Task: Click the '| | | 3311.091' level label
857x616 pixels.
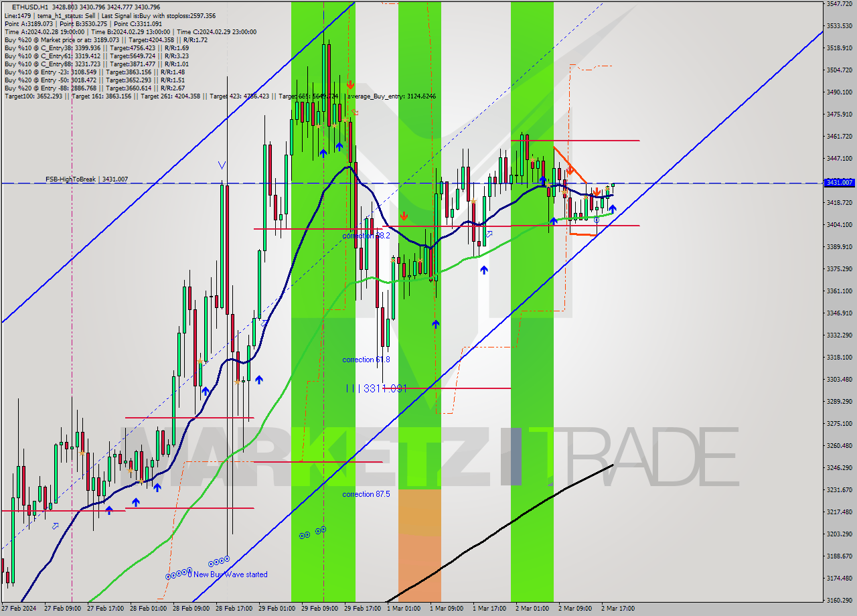Action: point(376,388)
